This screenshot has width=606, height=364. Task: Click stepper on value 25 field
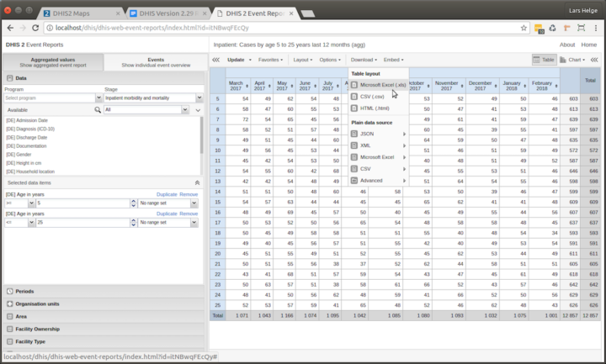coord(133,222)
